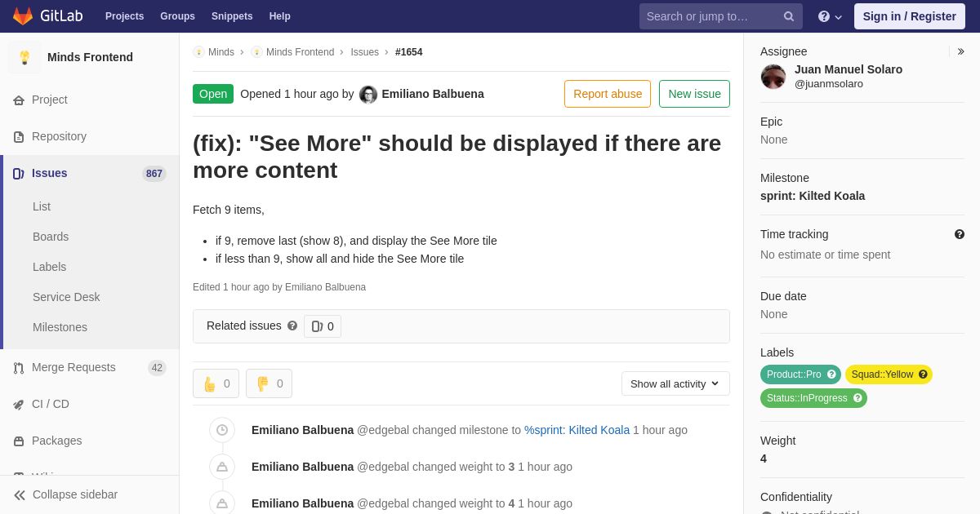The image size is (980, 514).
Task: Click the CI / CD rocket icon
Action: [x=19, y=405]
